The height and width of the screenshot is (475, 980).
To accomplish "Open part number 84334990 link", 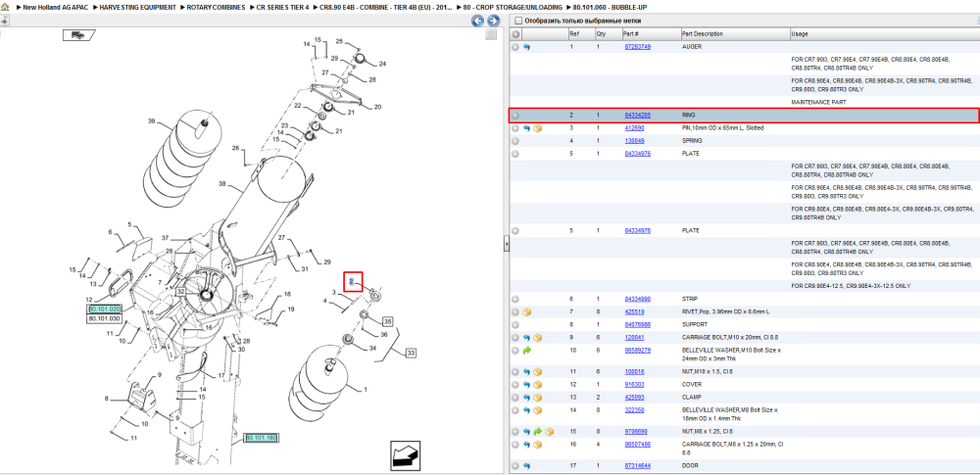I will tap(638, 300).
